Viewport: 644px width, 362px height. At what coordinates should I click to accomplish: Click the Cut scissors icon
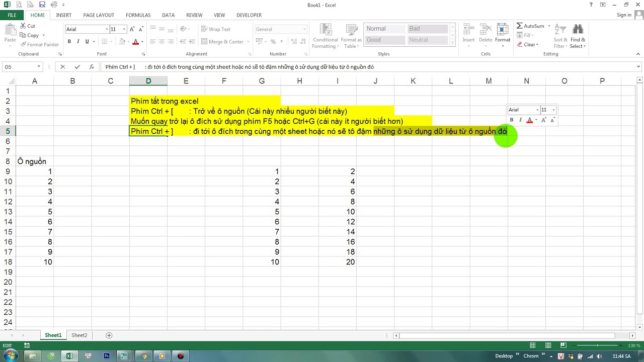pyautogui.click(x=23, y=26)
